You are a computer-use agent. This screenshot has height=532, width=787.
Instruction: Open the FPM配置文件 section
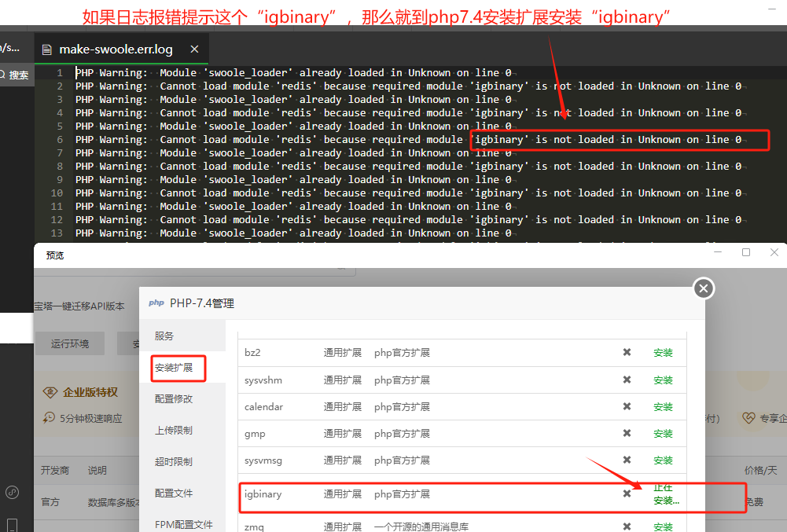(184, 524)
